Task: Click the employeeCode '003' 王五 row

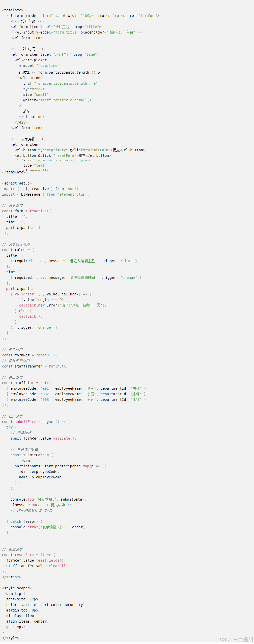Action: tap(76, 400)
